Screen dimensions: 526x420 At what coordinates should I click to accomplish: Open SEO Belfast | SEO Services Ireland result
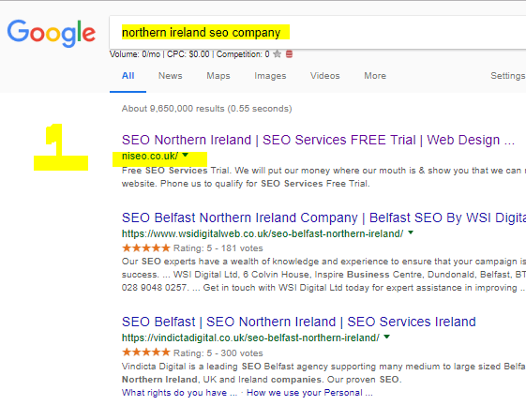tap(298, 322)
